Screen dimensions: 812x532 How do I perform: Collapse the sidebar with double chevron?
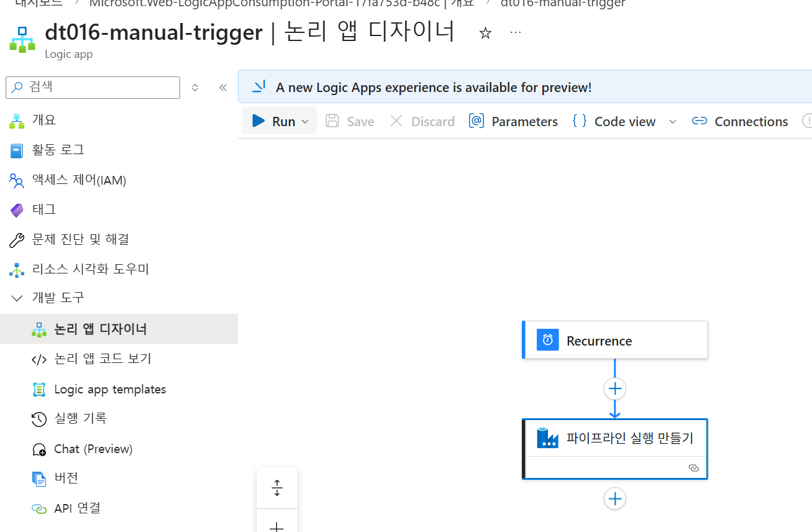pyautogui.click(x=223, y=88)
